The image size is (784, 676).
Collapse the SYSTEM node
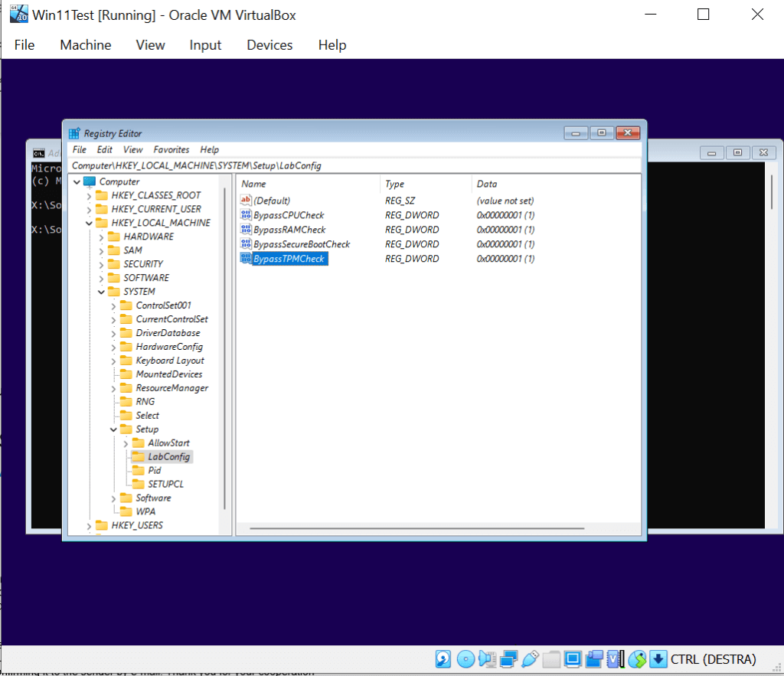click(102, 292)
